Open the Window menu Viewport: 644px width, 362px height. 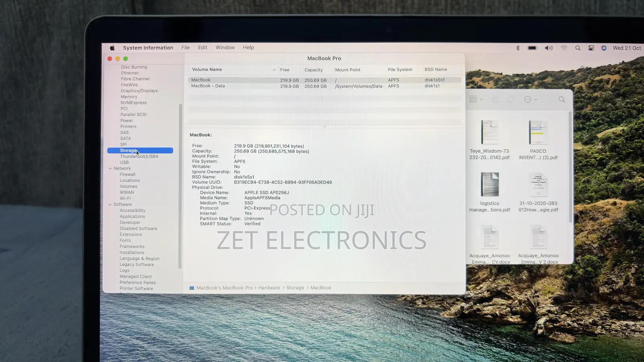(225, 47)
